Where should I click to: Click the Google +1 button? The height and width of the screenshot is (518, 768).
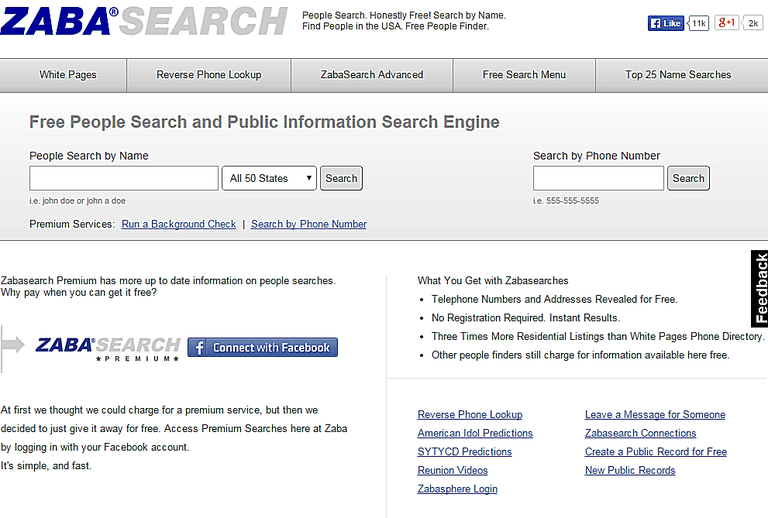726,23
